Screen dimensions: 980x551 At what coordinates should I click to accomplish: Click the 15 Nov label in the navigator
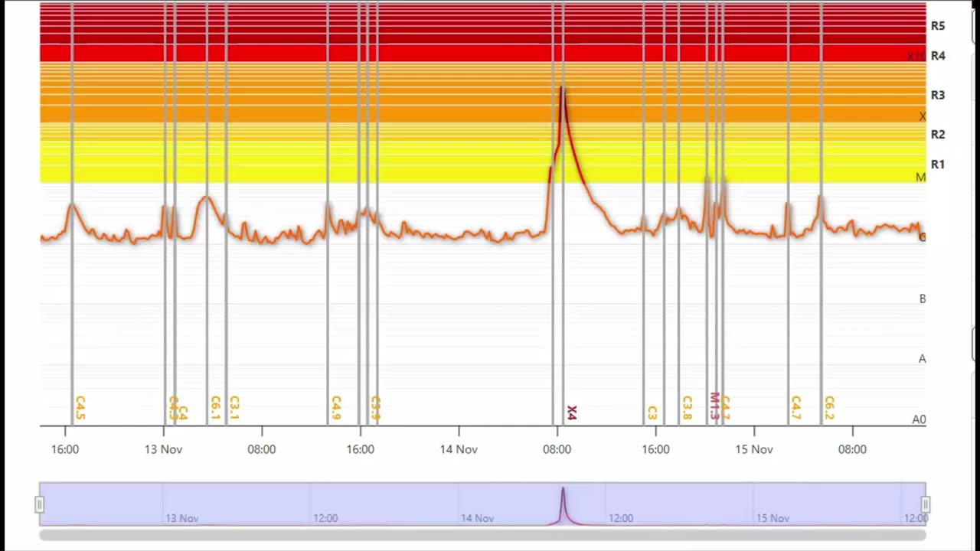tap(773, 518)
